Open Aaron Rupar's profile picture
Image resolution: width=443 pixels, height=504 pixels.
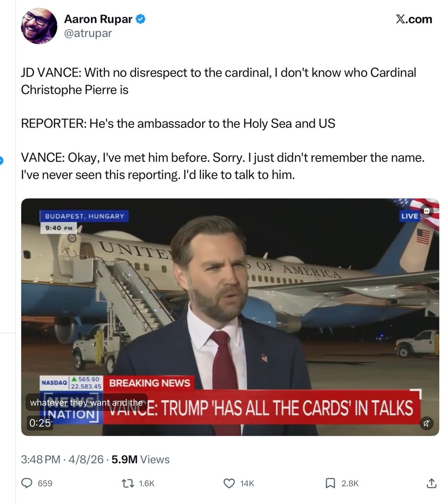tap(39, 26)
